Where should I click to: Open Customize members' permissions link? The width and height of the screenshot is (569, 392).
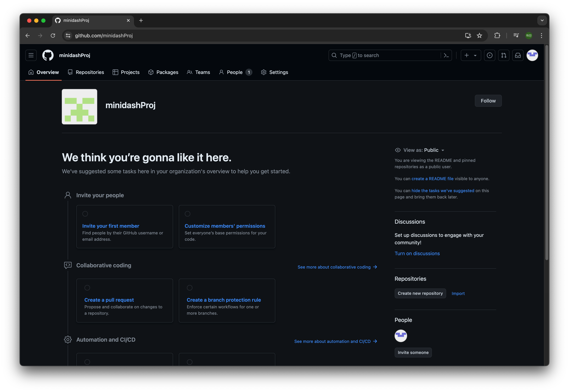coord(225,226)
